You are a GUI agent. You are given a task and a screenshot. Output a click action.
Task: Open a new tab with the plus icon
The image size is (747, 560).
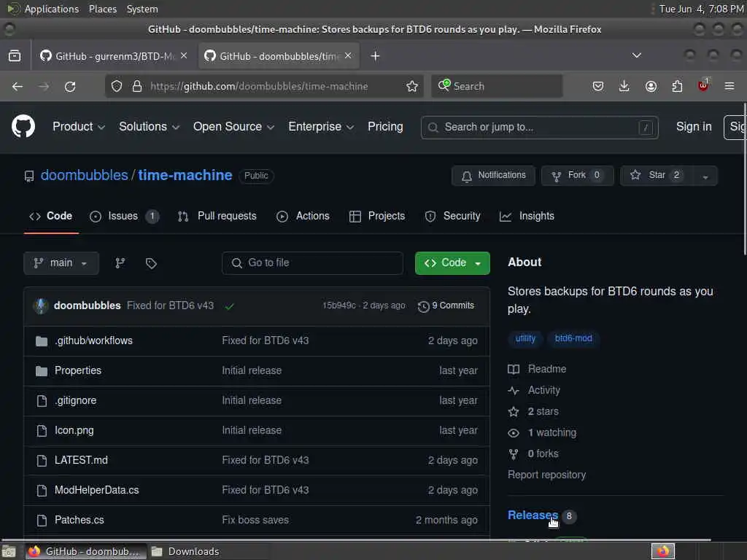(x=376, y=56)
